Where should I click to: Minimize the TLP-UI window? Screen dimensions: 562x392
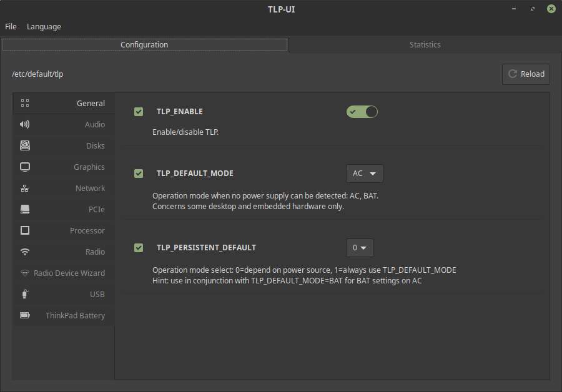(x=514, y=9)
